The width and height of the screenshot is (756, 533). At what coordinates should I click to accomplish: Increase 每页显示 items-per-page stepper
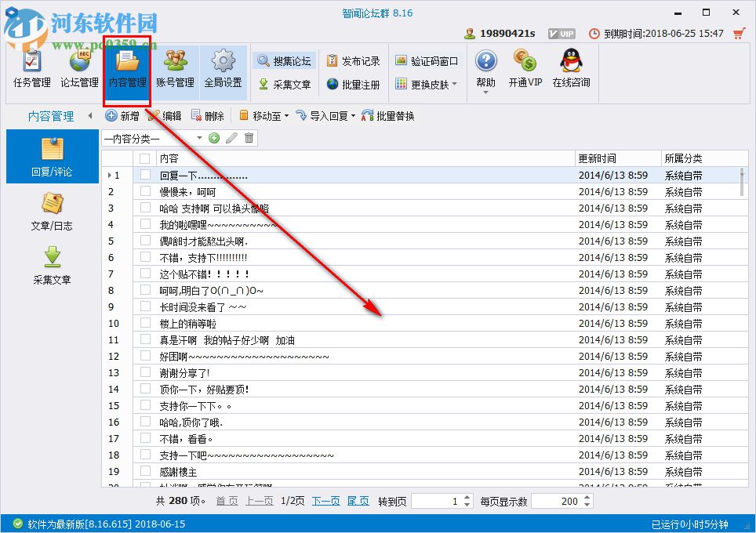587,497
